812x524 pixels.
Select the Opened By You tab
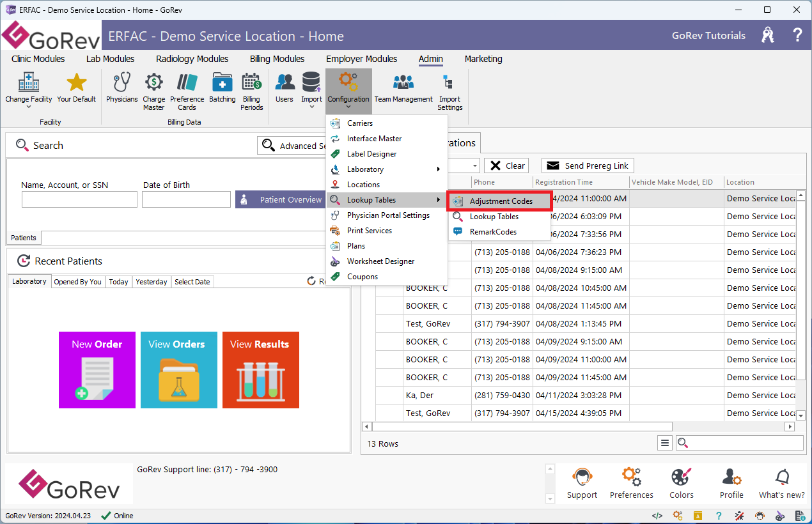pos(77,282)
